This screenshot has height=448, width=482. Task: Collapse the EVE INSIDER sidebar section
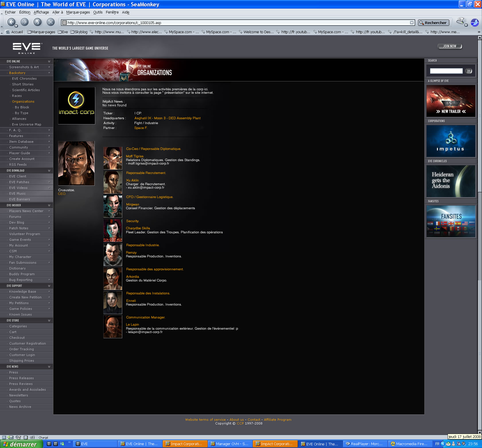pyautogui.click(x=49, y=205)
